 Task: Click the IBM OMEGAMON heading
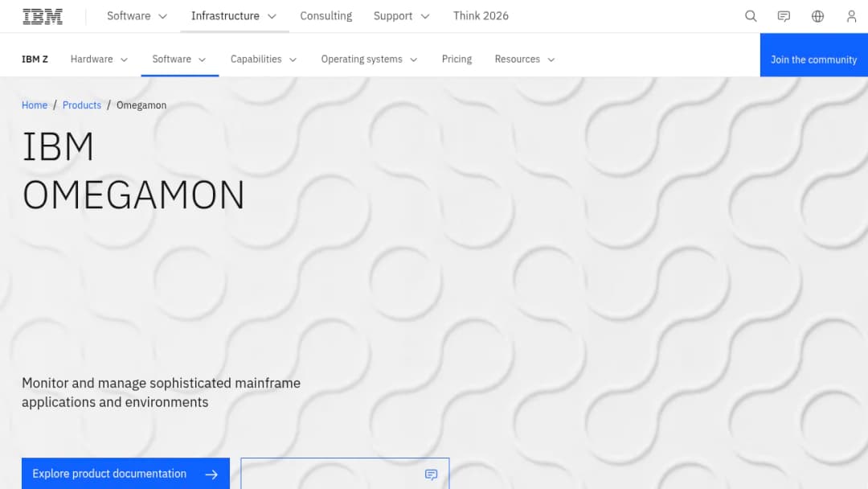tap(133, 171)
